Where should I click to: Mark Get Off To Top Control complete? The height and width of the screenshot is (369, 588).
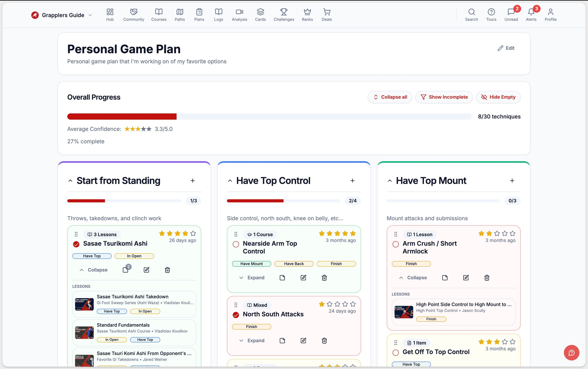coord(396,352)
